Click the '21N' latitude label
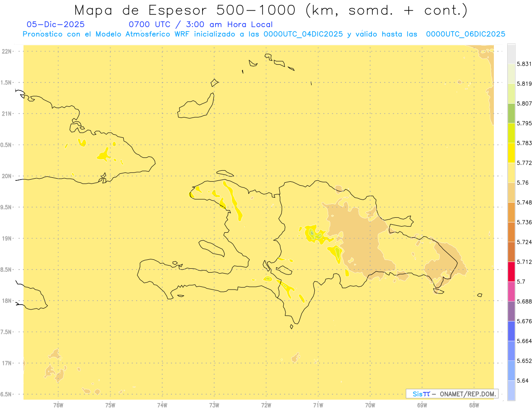Screen dimensions: 532x411 6,114
